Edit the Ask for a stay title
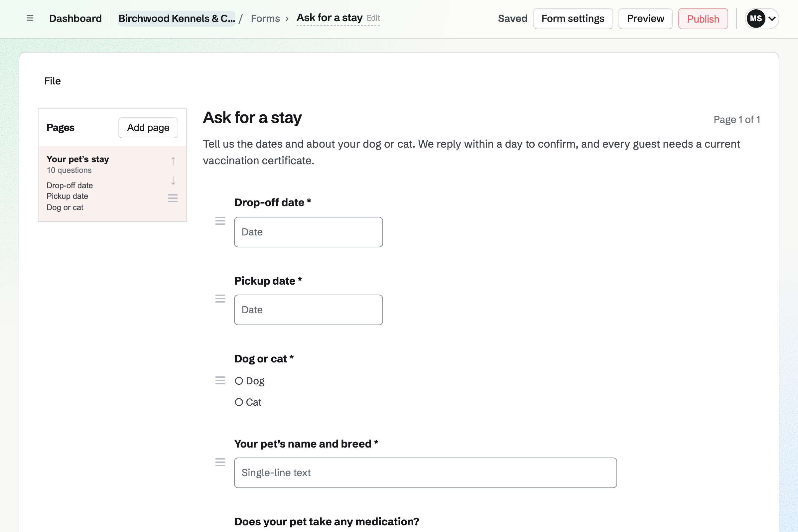This screenshot has width=798, height=532. (338, 18)
